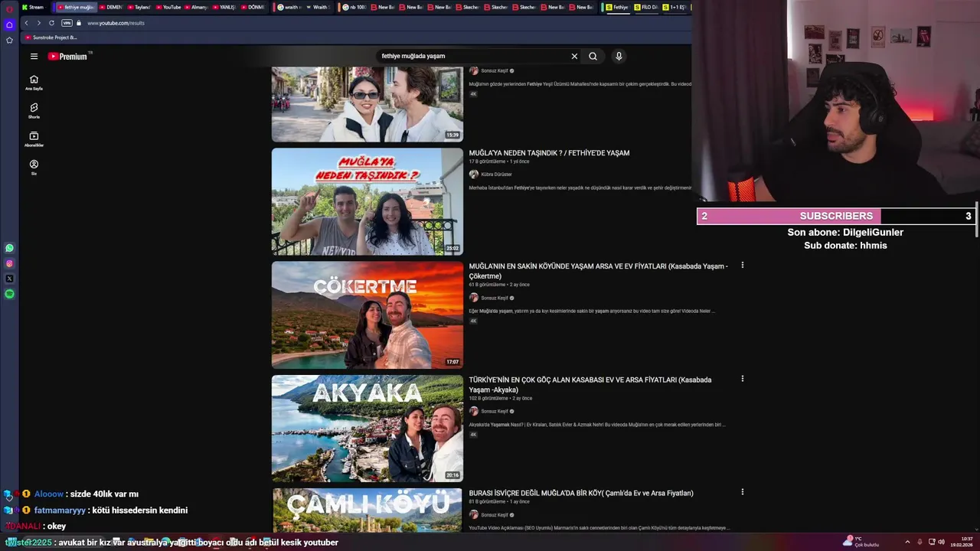
Task: Open the Sunstroke Project bookmark
Action: click(51, 37)
